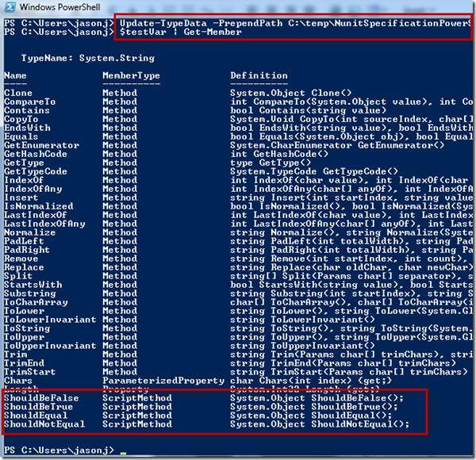Click the Name column header
This screenshot has height=460, width=476.
pos(15,75)
